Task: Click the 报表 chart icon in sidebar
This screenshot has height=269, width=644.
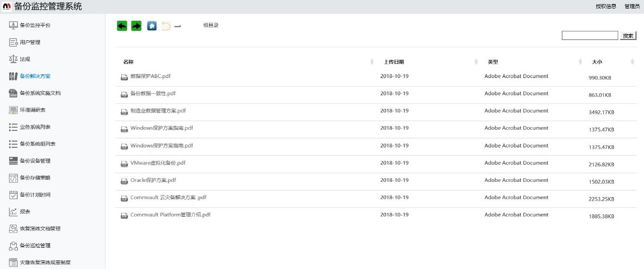Action: coord(13,212)
